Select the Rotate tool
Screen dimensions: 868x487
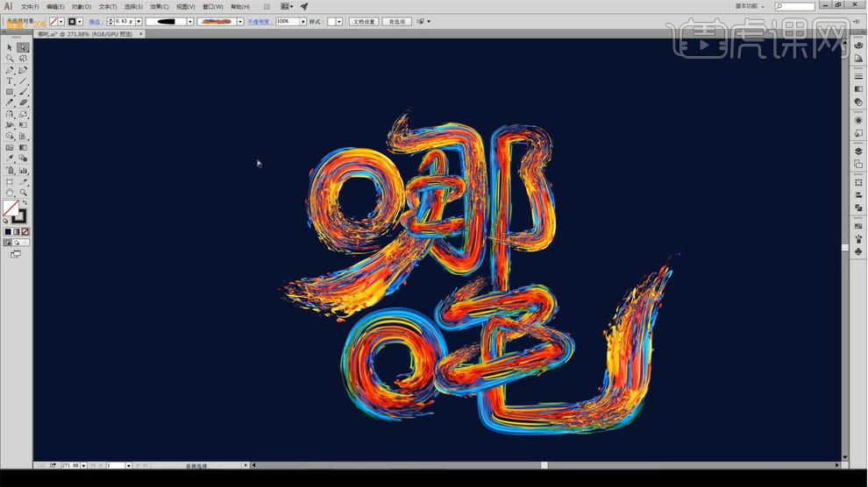pyautogui.click(x=10, y=115)
